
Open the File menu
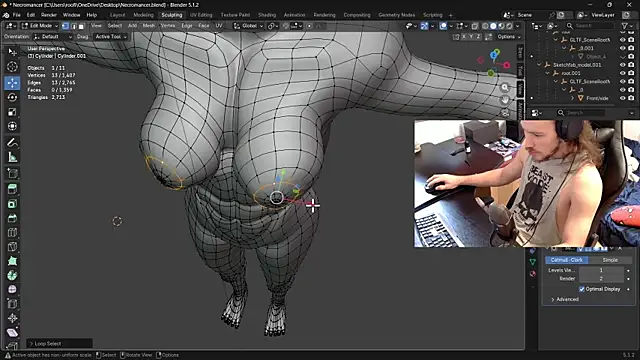[16, 15]
